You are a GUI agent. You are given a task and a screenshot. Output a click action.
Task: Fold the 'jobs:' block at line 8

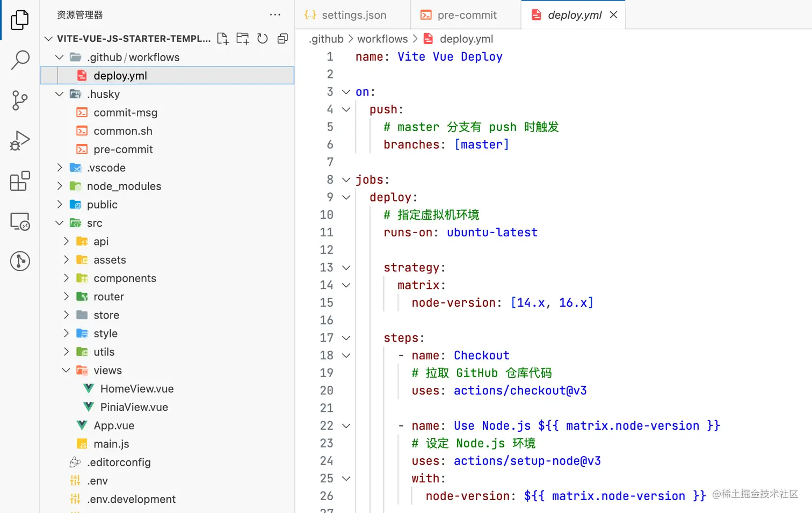click(346, 180)
